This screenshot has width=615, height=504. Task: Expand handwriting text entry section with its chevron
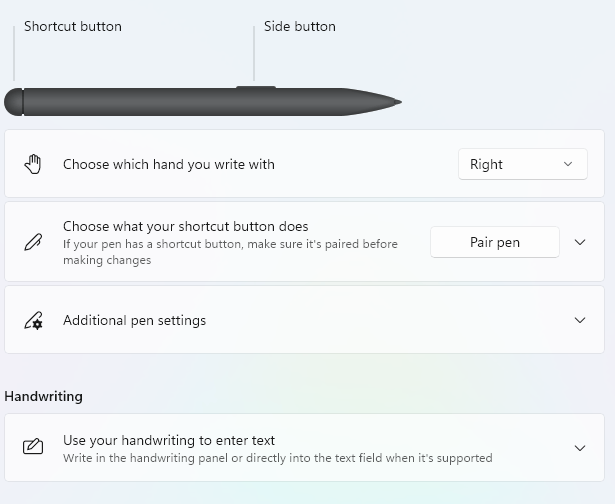click(580, 448)
